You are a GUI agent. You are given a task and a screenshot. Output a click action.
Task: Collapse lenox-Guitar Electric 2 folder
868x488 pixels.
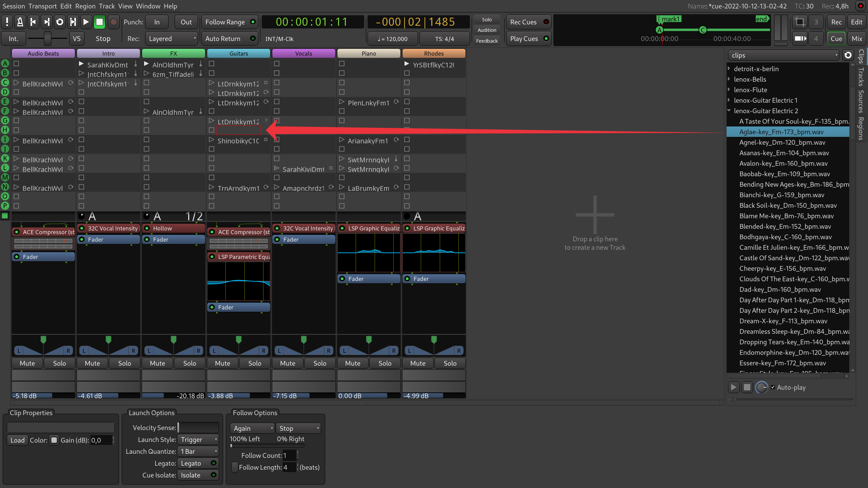pos(729,111)
